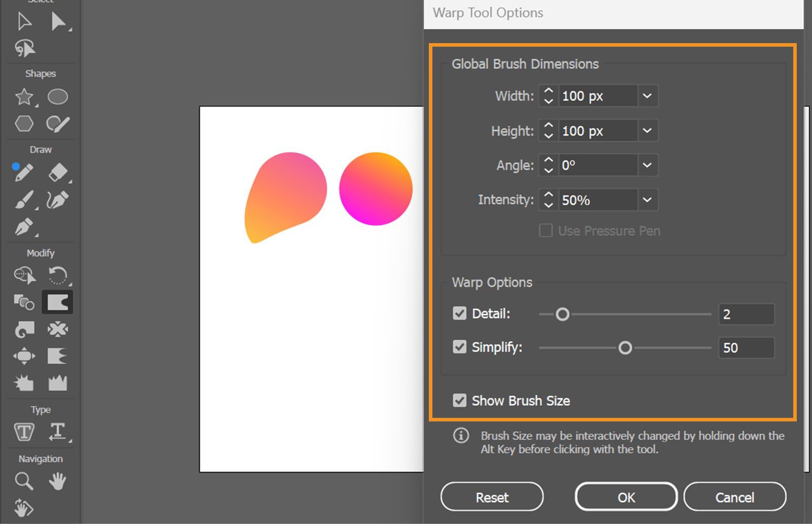The image size is (812, 524).
Task: Activate the Zoom tool under Navigation
Action: 23,481
